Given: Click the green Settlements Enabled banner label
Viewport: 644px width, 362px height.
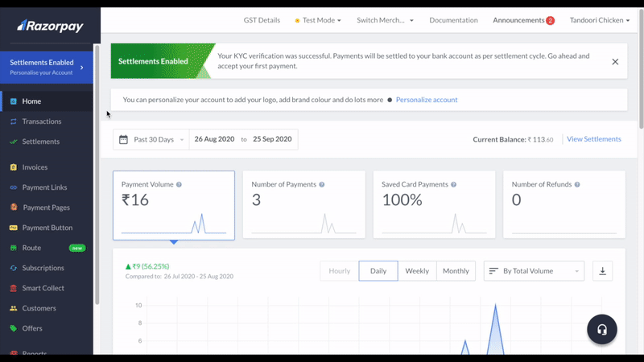Looking at the screenshot, I should pos(153,61).
